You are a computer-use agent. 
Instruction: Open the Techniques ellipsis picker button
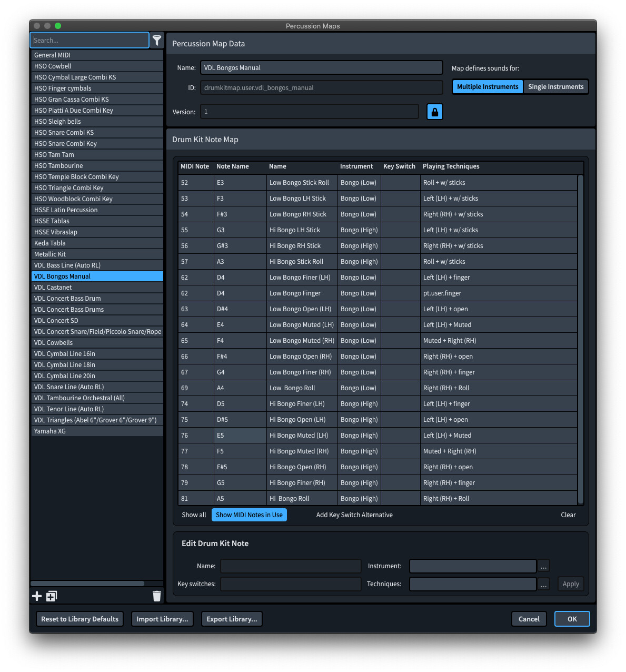[543, 584]
